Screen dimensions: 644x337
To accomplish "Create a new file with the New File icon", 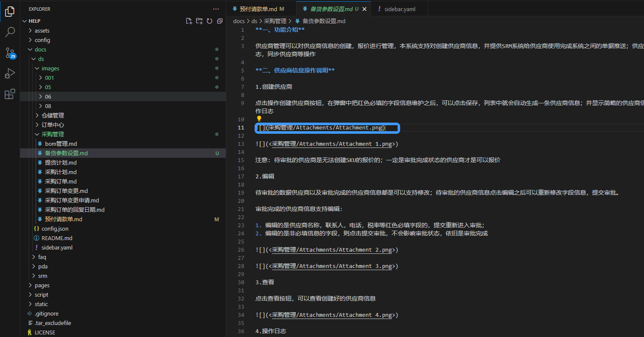I will (189, 21).
